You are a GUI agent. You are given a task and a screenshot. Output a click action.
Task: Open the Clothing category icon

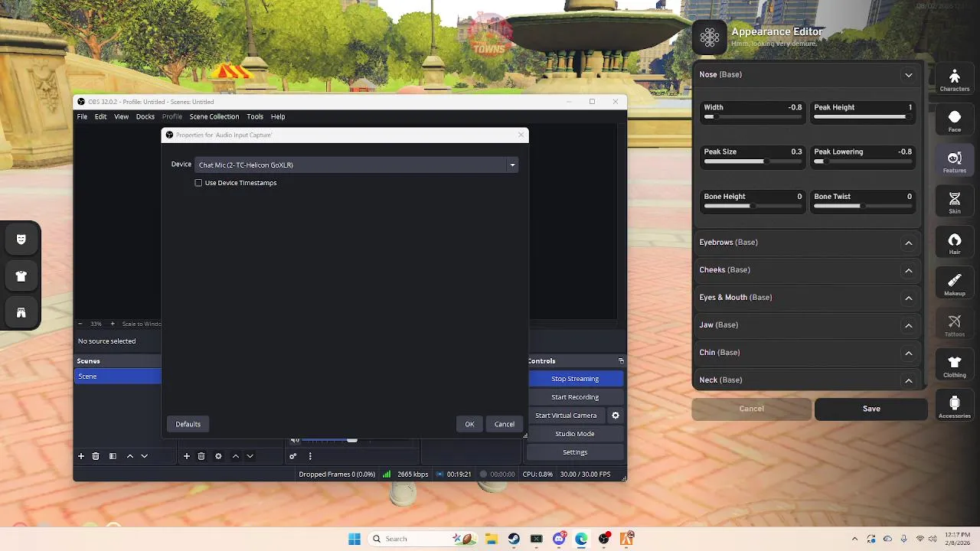[x=954, y=366]
